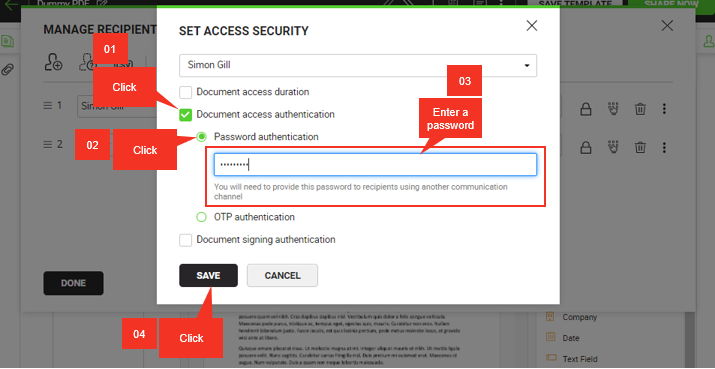Enable Document signing authentication checkbox

(185, 240)
